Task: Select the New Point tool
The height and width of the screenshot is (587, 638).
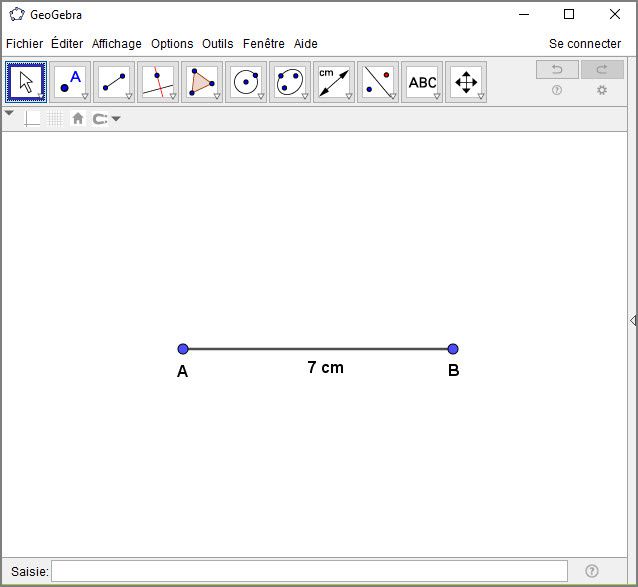Action: coord(70,82)
